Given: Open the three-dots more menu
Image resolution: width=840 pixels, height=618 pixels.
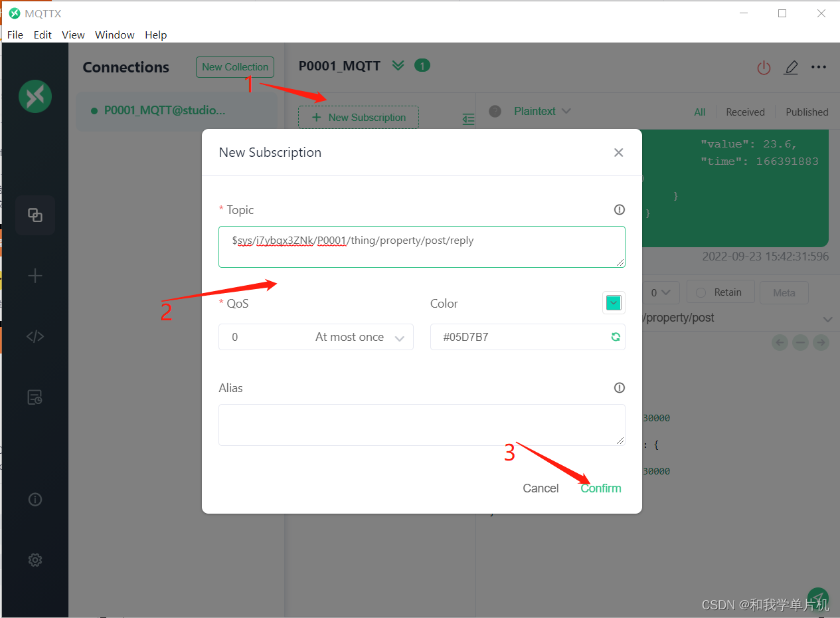Looking at the screenshot, I should click(x=819, y=67).
